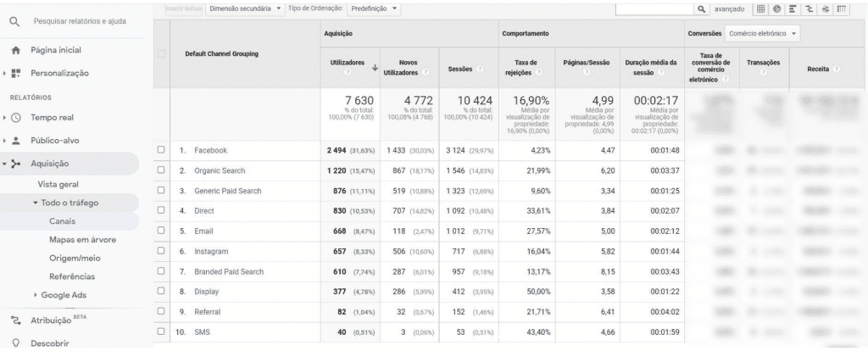This screenshot has width=868, height=351.
Task: Click the table search magnifier button
Action: tap(701, 8)
